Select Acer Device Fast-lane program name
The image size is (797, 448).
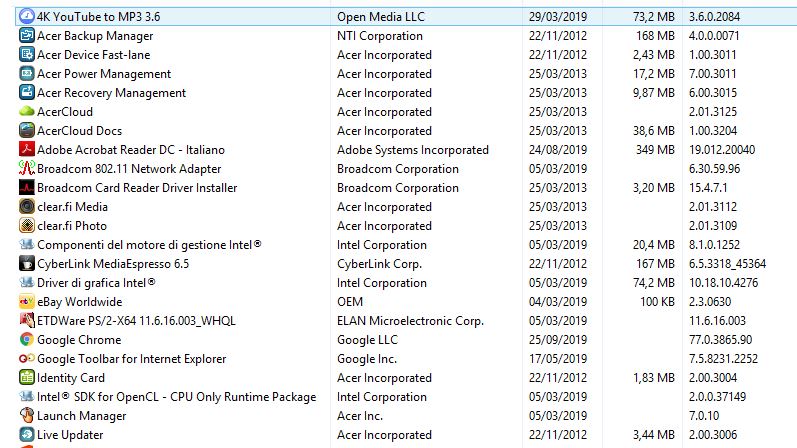tap(94, 54)
